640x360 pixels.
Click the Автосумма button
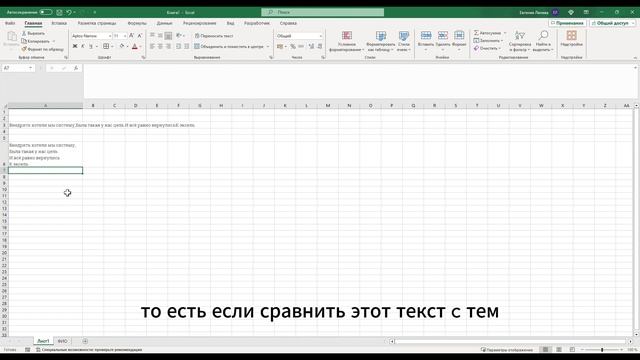489,33
